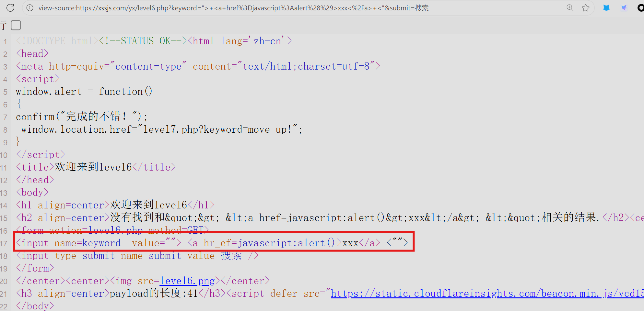Click the script defer src text
Image resolution: width=644 pixels, height=311 pixels.
pyautogui.click(x=279, y=294)
